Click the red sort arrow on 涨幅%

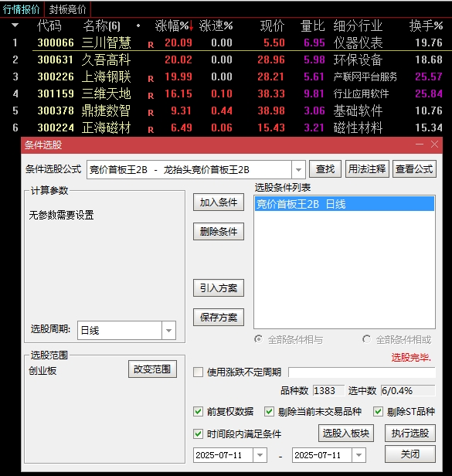coord(191,25)
